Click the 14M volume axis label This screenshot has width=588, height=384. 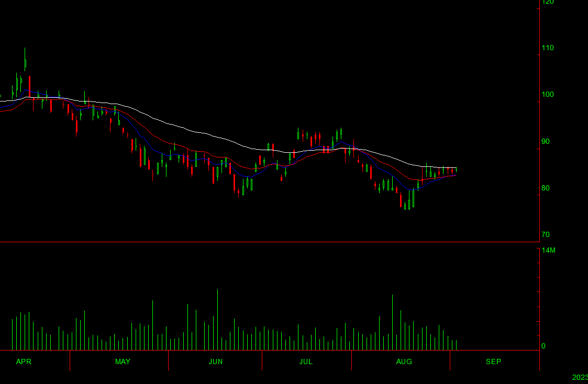(x=549, y=250)
